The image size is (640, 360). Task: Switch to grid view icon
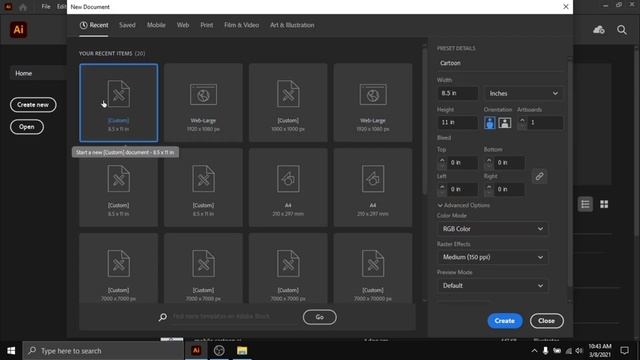604,204
